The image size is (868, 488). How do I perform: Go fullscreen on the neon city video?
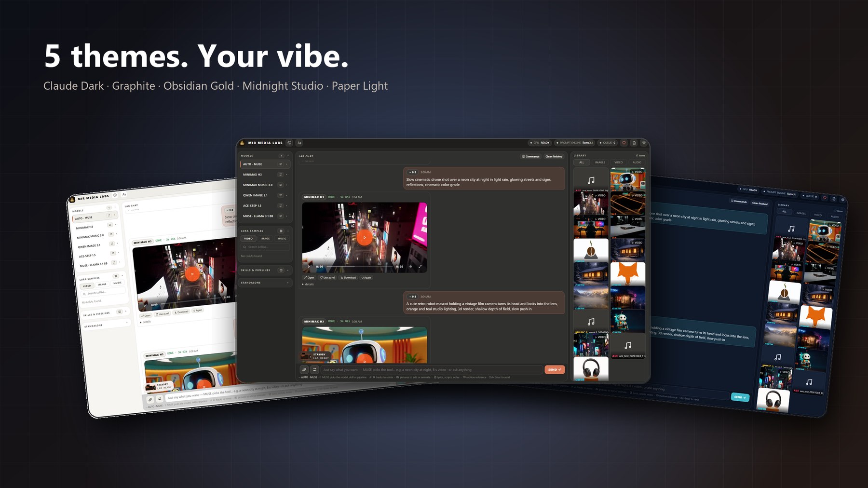tap(420, 267)
